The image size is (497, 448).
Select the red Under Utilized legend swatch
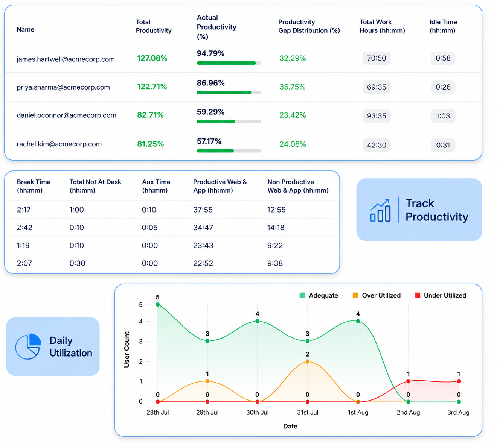417,295
